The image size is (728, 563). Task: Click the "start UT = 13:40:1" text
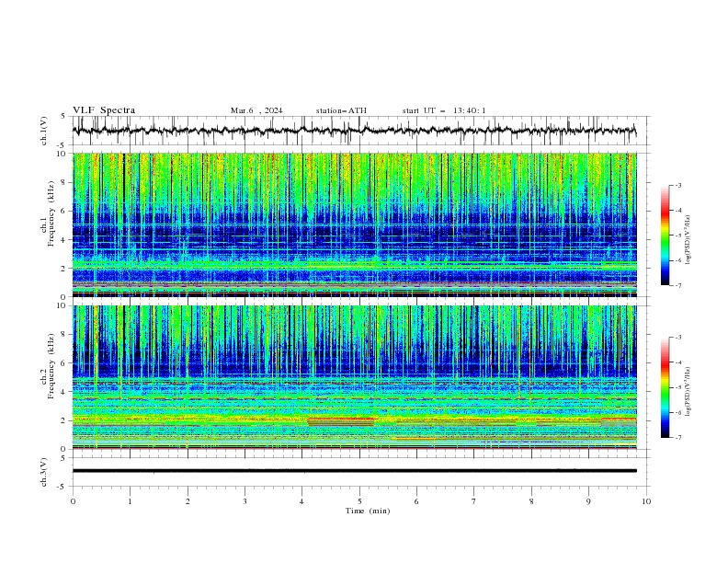pos(444,110)
